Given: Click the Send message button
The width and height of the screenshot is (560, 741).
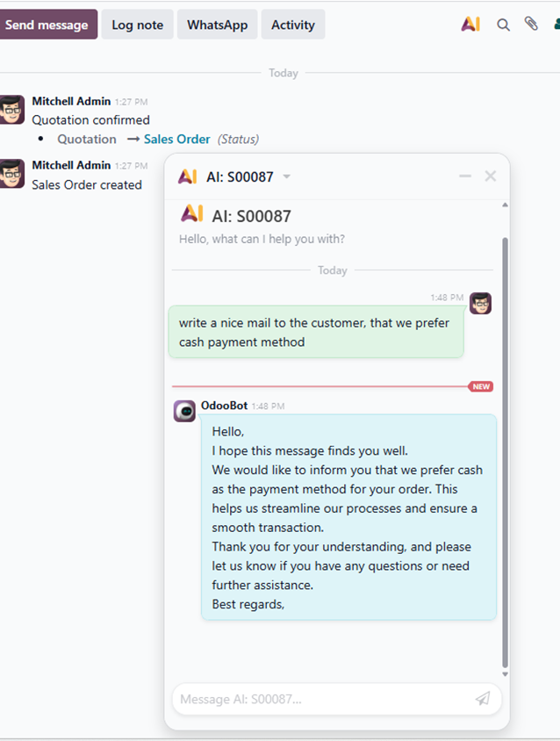Looking at the screenshot, I should click(x=47, y=25).
